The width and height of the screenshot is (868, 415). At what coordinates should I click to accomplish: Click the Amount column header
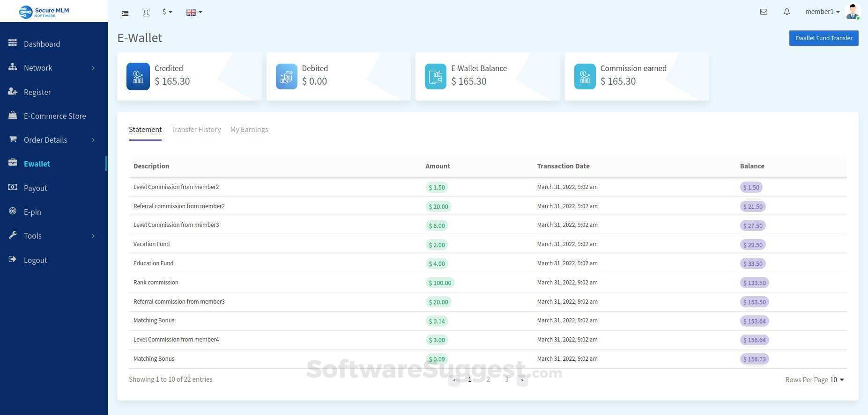pos(438,166)
